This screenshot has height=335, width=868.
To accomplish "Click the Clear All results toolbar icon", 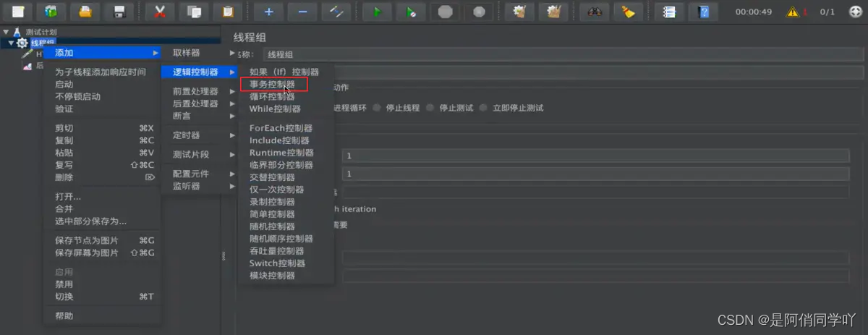I will click(553, 12).
